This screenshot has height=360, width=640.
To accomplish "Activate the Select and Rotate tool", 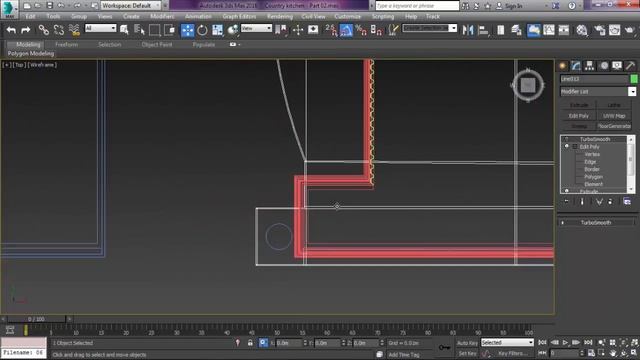I will tap(202, 30).
